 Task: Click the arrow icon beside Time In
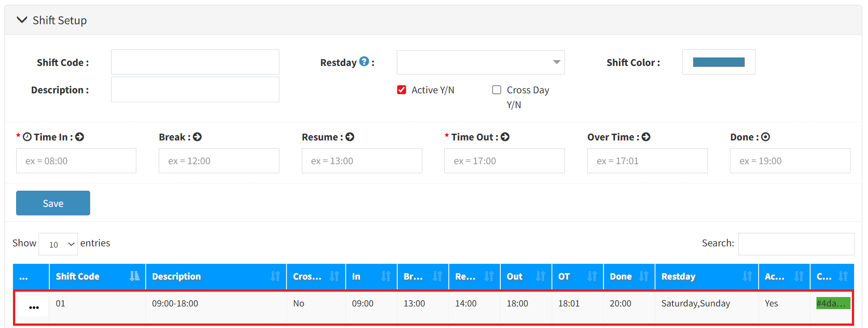(80, 137)
